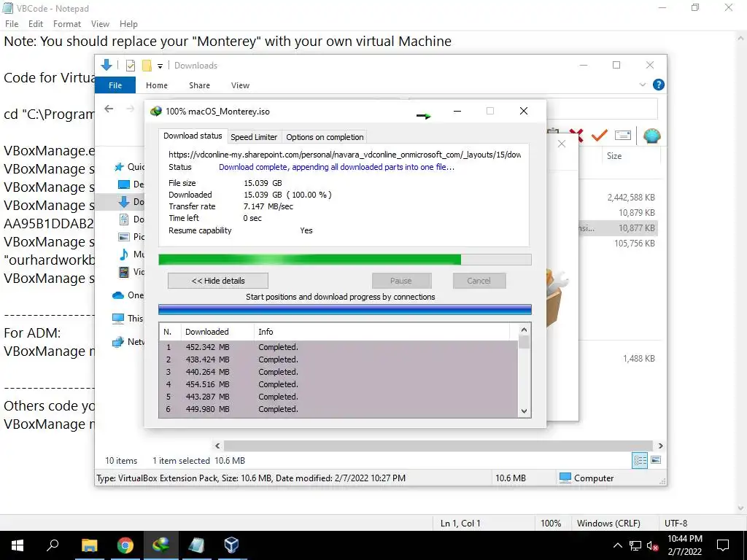
Task: Click the Cancel button in download dialog
Action: 479,281
